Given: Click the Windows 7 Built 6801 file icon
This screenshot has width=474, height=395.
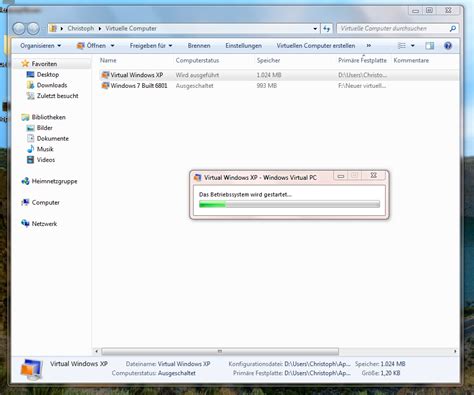Looking at the screenshot, I should coord(105,86).
